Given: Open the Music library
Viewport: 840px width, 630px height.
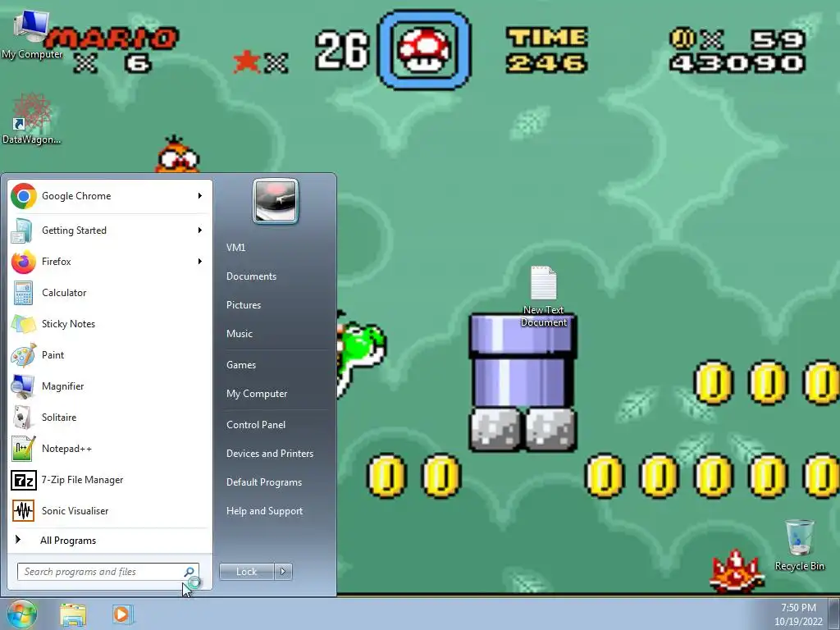Looking at the screenshot, I should click(x=240, y=334).
